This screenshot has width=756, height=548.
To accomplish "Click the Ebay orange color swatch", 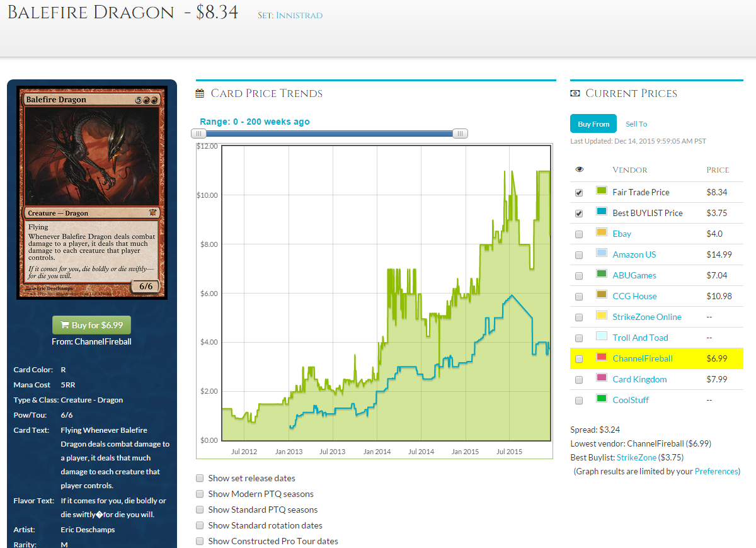I will pyautogui.click(x=602, y=232).
